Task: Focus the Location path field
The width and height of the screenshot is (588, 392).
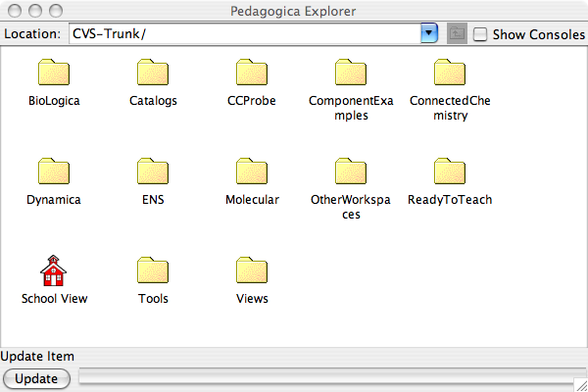Action: (x=245, y=33)
